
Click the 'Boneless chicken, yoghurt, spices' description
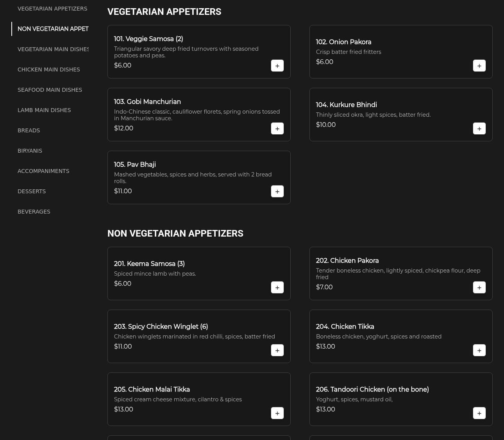pos(379,337)
